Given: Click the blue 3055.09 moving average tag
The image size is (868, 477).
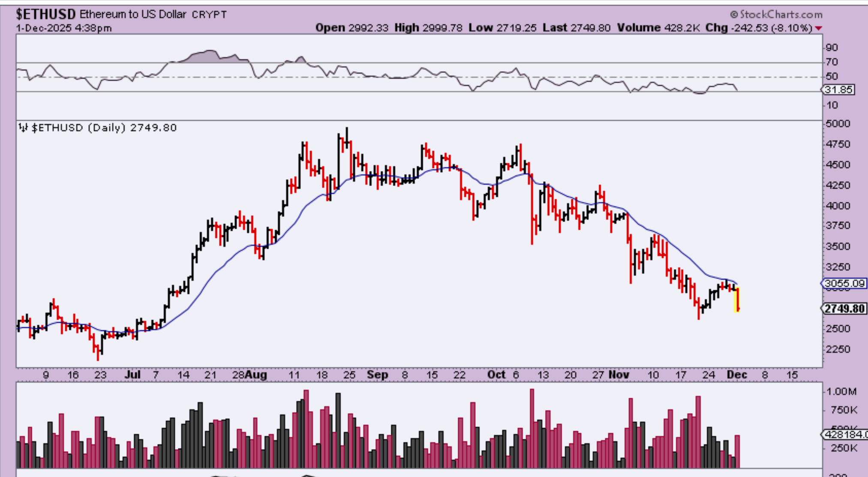Looking at the screenshot, I should coord(844,283).
